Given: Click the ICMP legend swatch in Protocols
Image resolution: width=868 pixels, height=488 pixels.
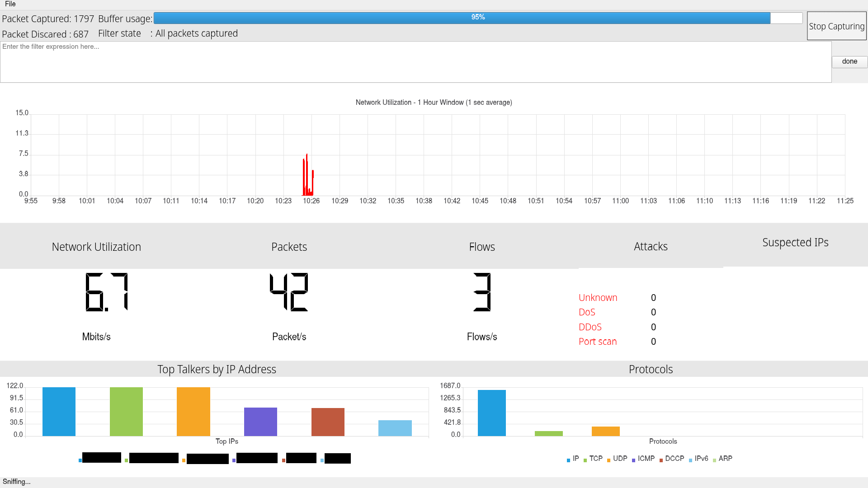Looking at the screenshot, I should coord(633,460).
